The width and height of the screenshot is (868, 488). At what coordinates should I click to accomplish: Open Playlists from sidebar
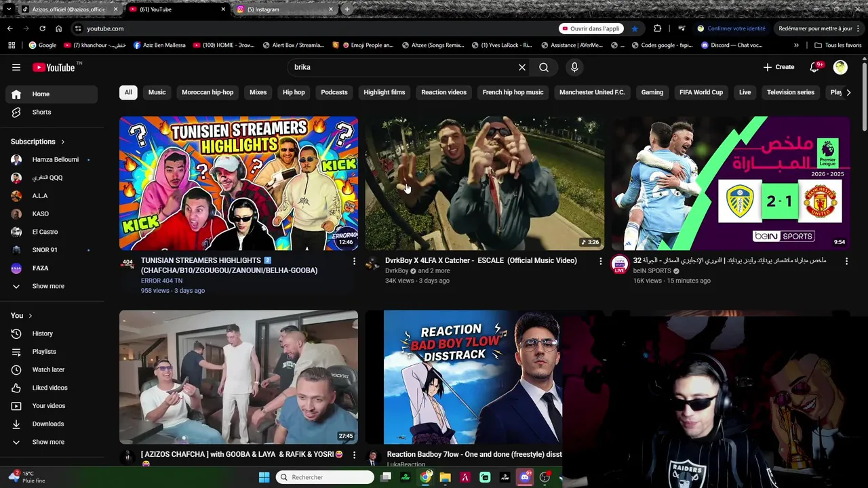[x=52, y=352]
